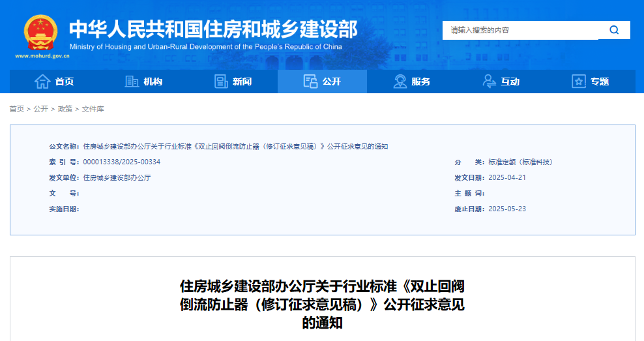Image resolution: width=644 pixels, height=341 pixels.
Task: Click the ministry title 中华人民共和国住房和城乡建设部
Action: pos(214,29)
